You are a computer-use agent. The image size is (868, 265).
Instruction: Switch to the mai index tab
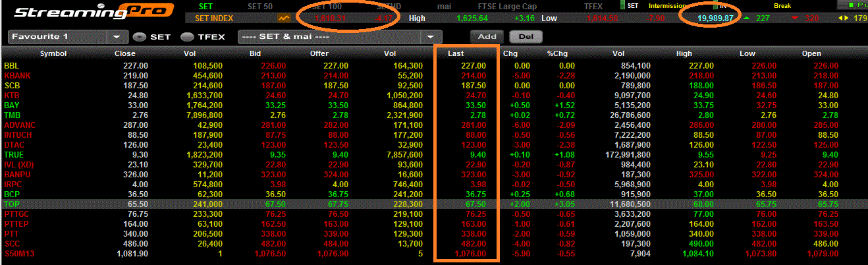(445, 6)
